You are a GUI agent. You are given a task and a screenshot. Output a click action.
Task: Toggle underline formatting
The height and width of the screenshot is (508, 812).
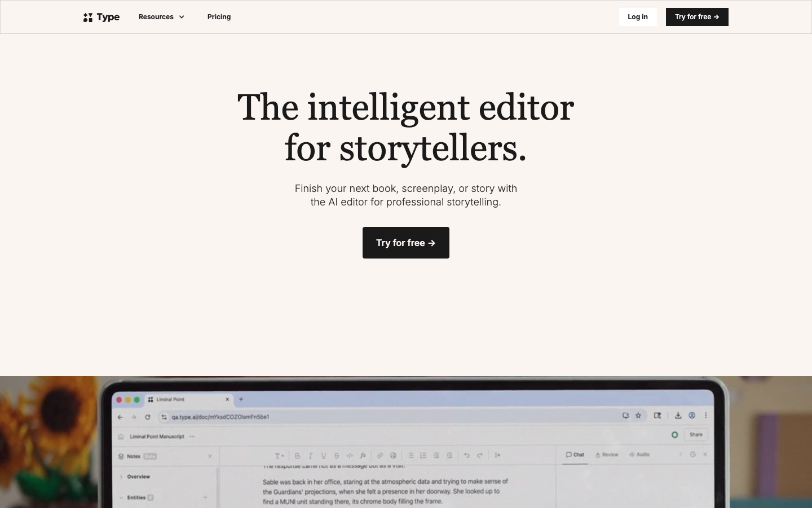pos(324,456)
